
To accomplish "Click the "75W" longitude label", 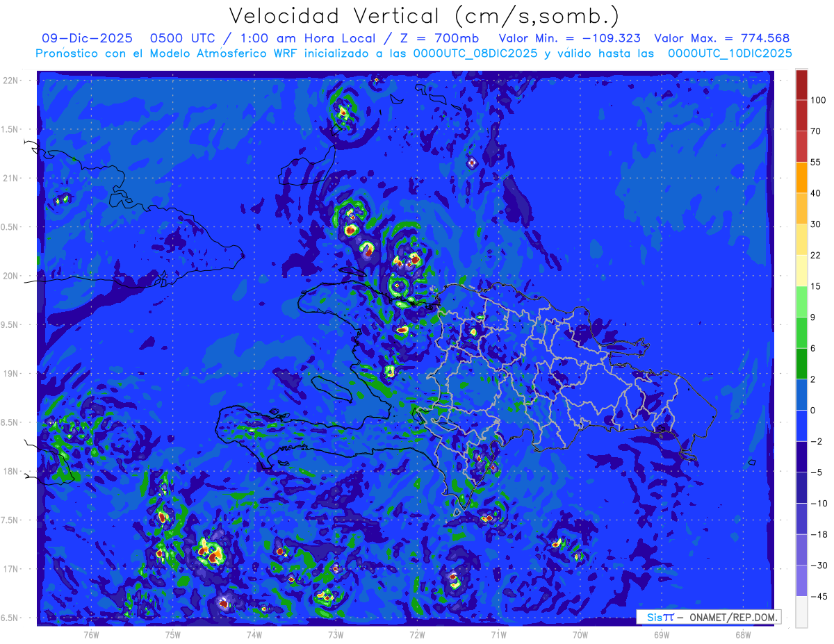I will [173, 634].
